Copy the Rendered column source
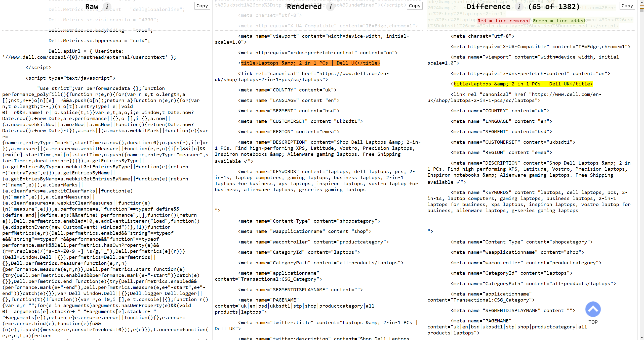Screen dimensions: 644x340 (415, 6)
